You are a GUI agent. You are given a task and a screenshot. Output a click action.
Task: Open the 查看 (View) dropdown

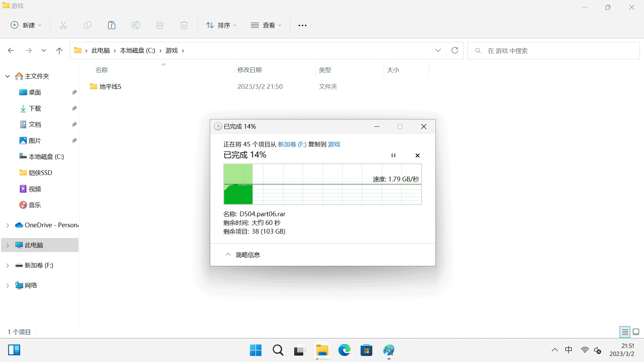coord(266,25)
